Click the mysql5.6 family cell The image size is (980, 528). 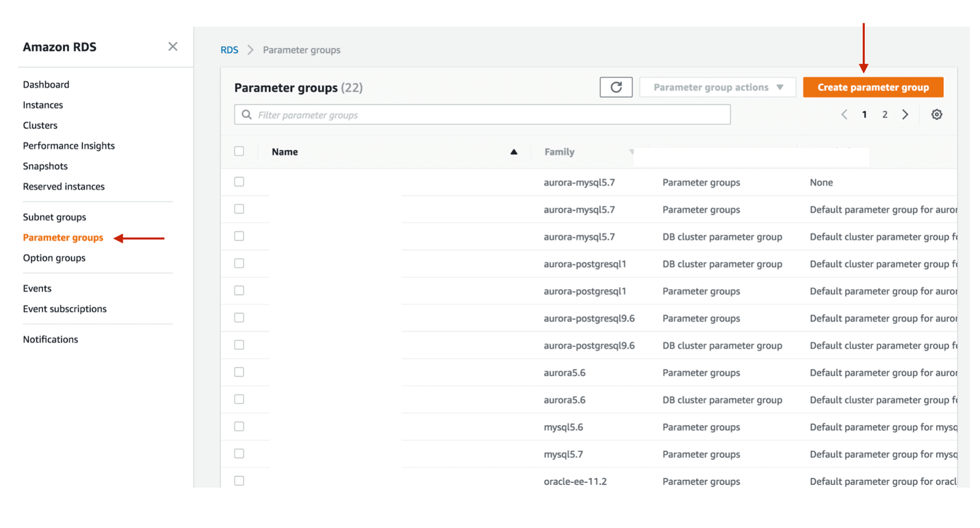click(563, 427)
